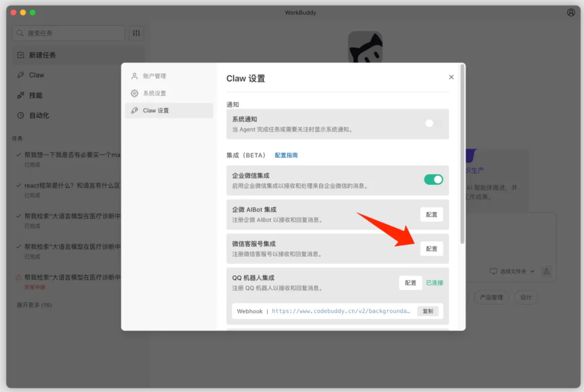Screen dimensions: 584x392
Task: Click the green 已连接 status
Action: (x=434, y=283)
